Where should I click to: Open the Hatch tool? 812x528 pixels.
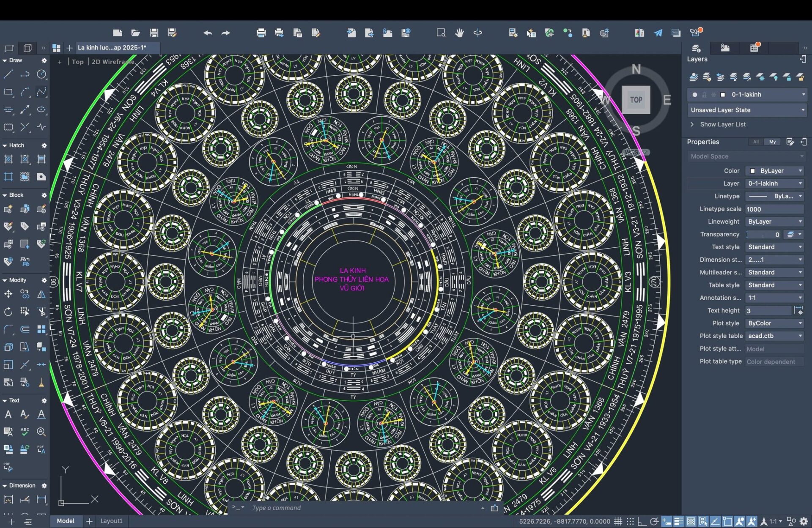pos(8,159)
